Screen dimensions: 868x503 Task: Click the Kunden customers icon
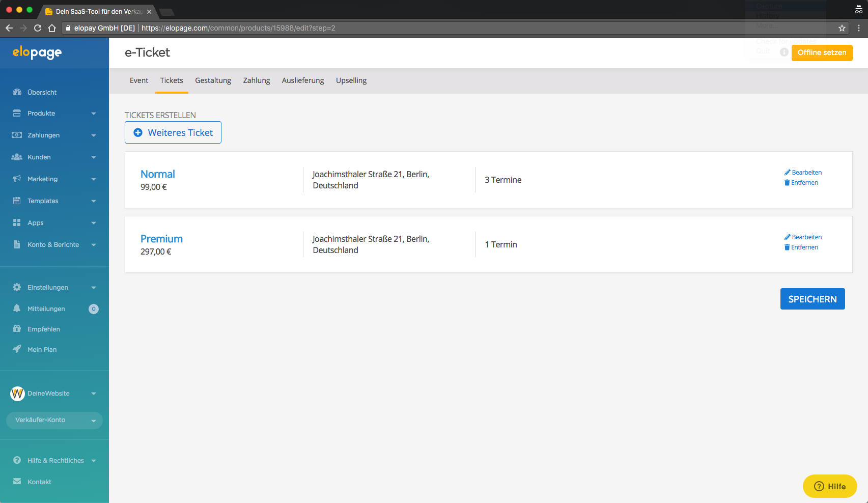[x=17, y=157]
